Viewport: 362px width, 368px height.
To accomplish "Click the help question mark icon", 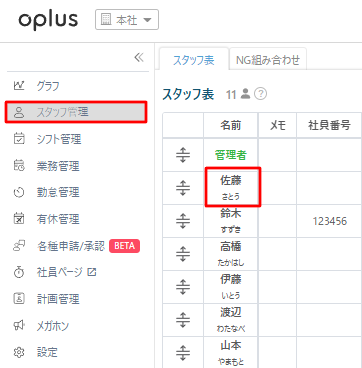I will (x=261, y=94).
